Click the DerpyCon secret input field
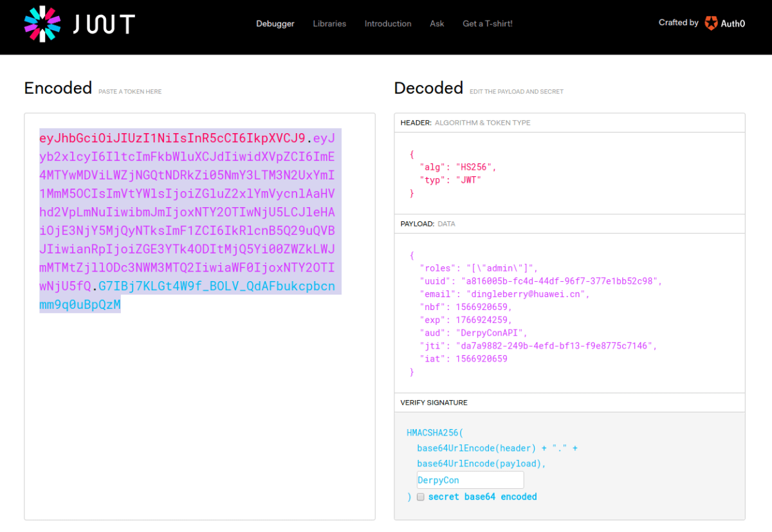This screenshot has width=772, height=532. click(470, 480)
